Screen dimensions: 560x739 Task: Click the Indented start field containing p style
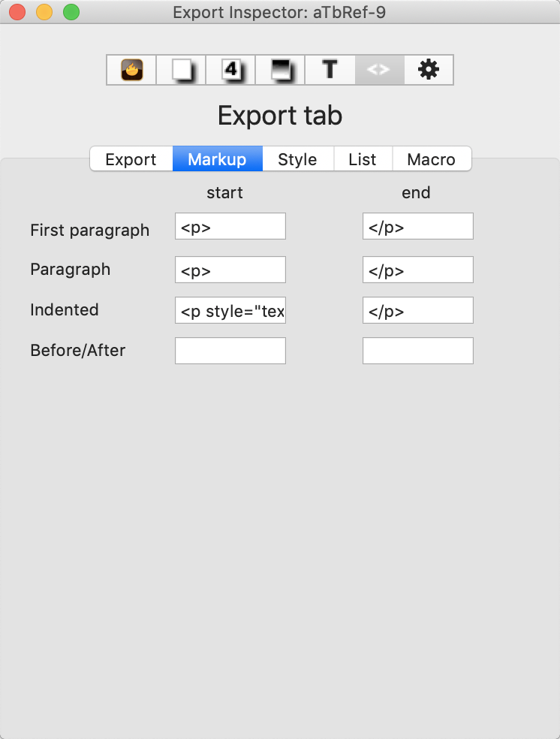pyautogui.click(x=230, y=310)
